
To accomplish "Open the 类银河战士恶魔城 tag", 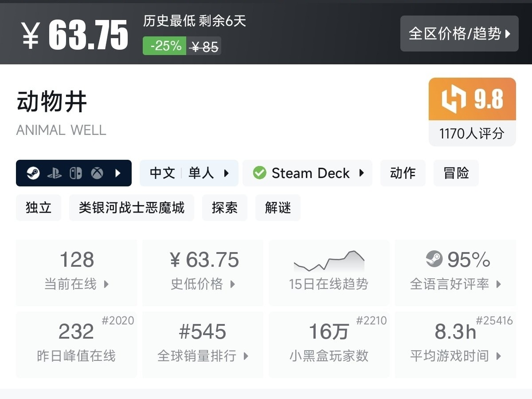I will click(131, 208).
